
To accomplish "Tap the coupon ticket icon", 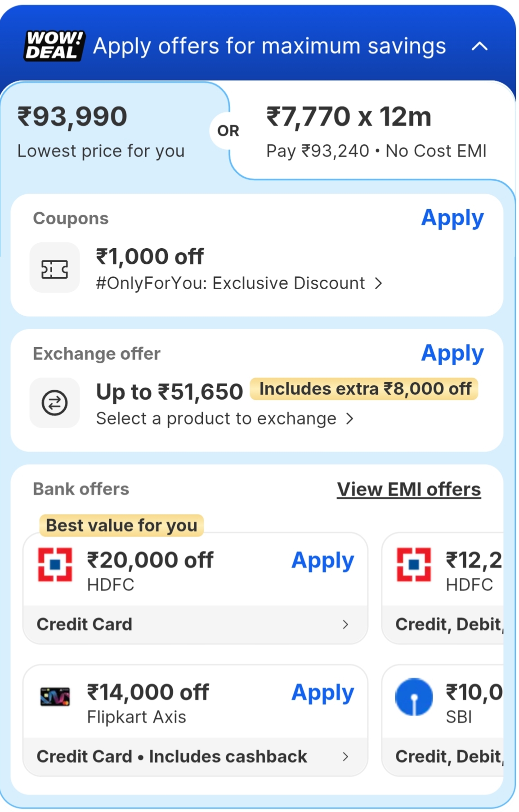I will point(54,268).
